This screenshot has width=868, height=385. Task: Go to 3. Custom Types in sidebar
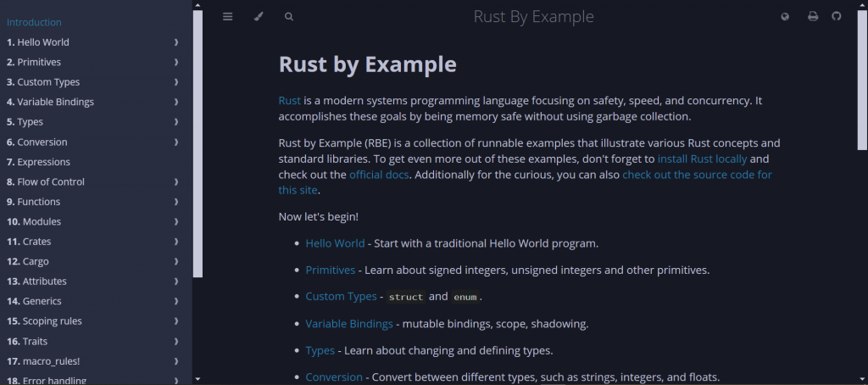coord(43,82)
